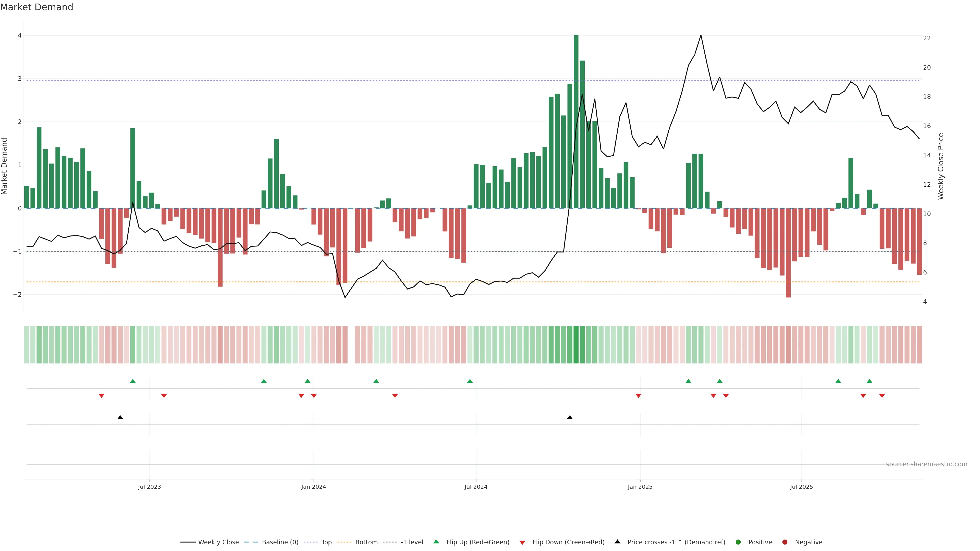980x551 pixels.
Task: Click first black price-cross triangle marker before Jul 2023
Action: click(x=120, y=418)
